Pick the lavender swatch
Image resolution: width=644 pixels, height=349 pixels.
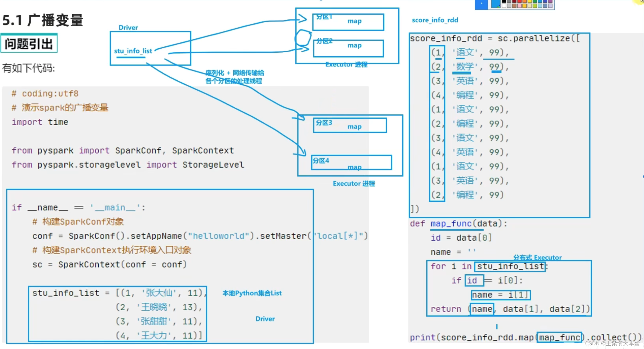tap(550, 6)
